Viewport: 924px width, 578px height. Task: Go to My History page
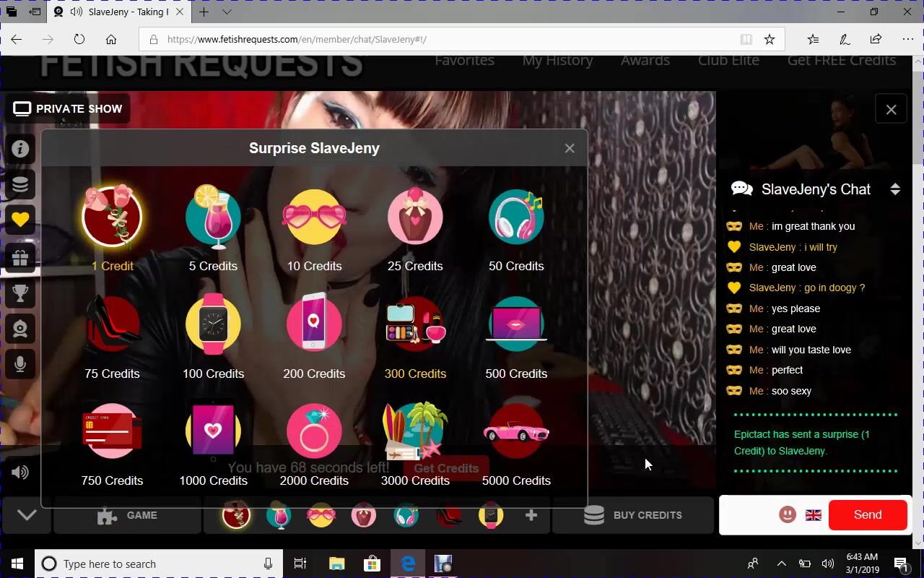pos(557,61)
